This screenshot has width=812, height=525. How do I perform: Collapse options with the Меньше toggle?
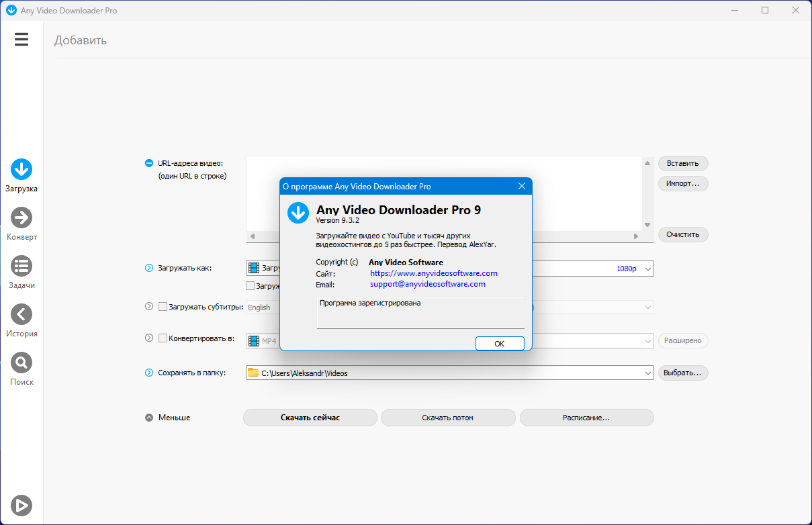click(149, 418)
